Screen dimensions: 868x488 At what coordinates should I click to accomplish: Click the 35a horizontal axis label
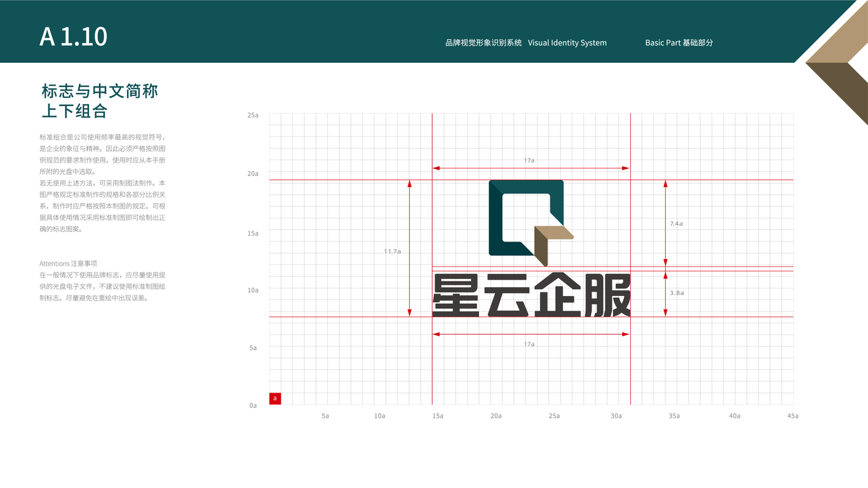(674, 416)
